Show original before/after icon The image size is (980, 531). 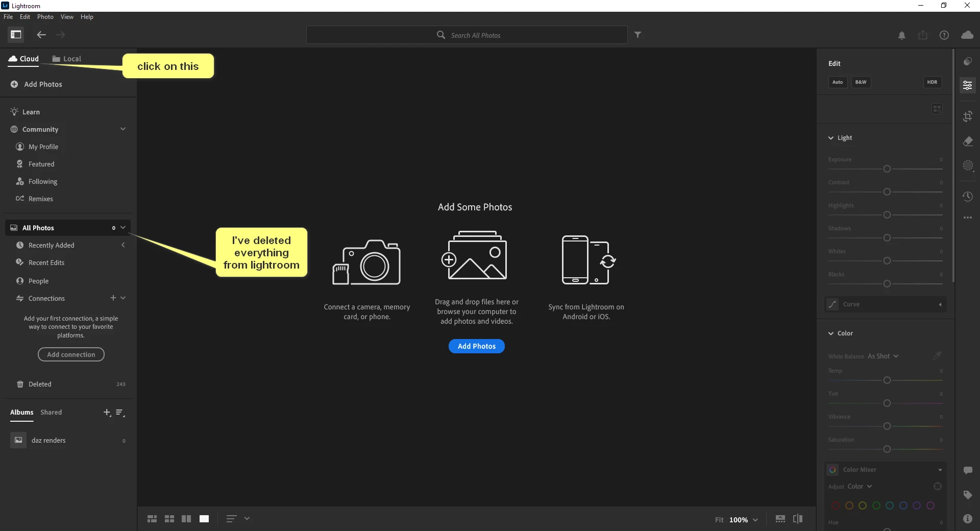pos(798,519)
